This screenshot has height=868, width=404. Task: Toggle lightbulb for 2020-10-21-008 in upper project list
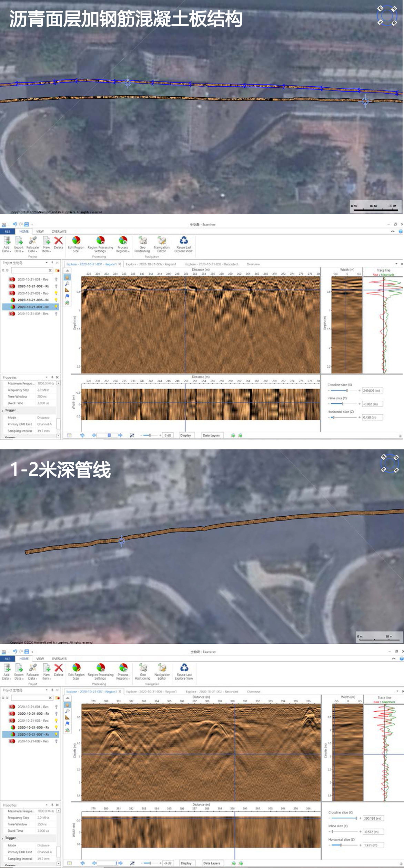point(56,314)
